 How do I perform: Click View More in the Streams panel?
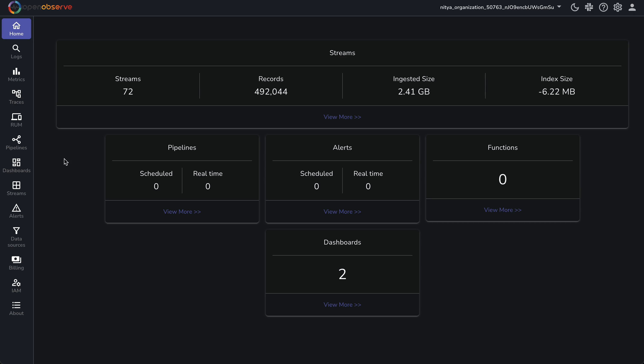tap(342, 117)
